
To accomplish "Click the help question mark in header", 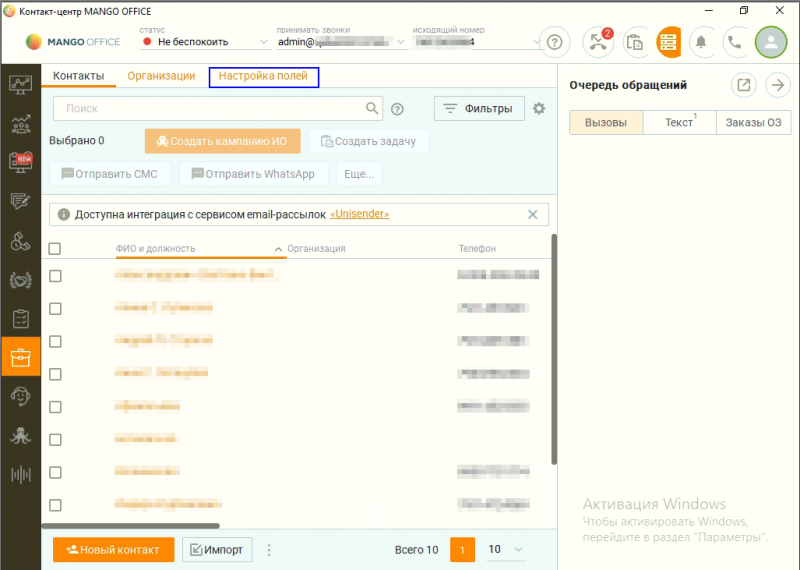I will tap(555, 42).
